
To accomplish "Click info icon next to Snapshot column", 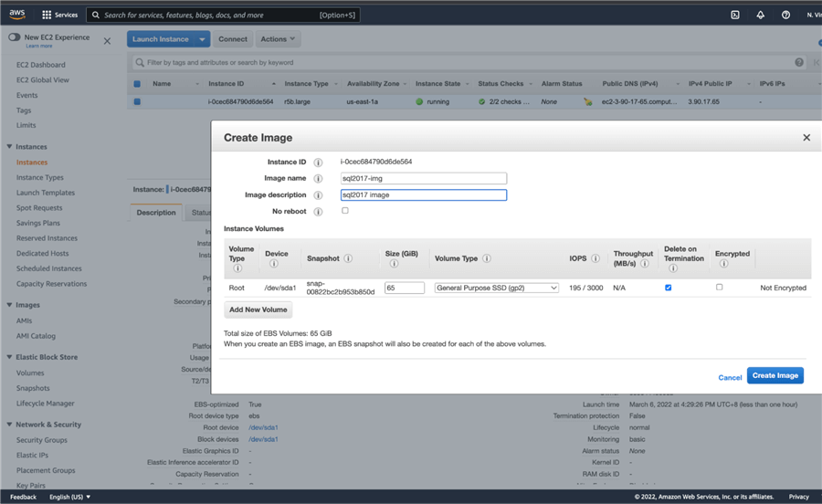I will point(348,258).
